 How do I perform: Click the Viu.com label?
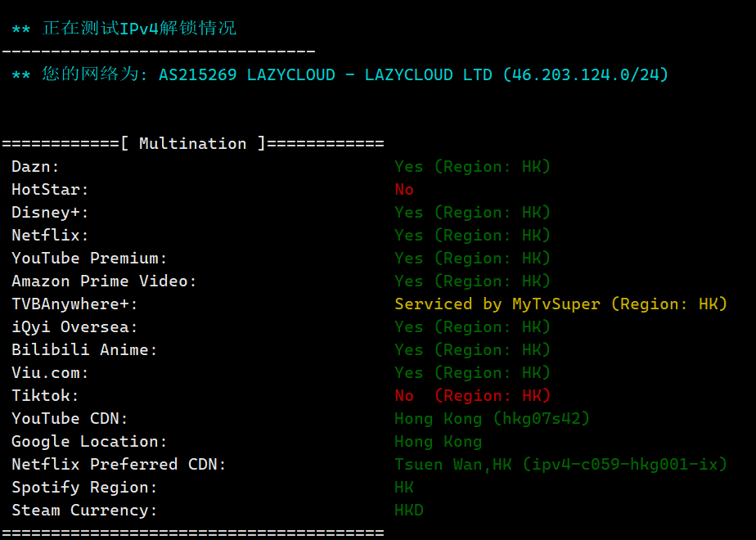50,373
